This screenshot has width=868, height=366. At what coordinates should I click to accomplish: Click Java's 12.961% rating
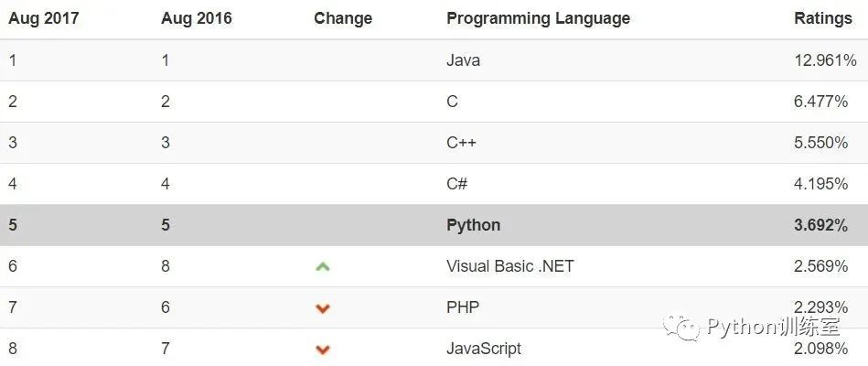coord(825,60)
